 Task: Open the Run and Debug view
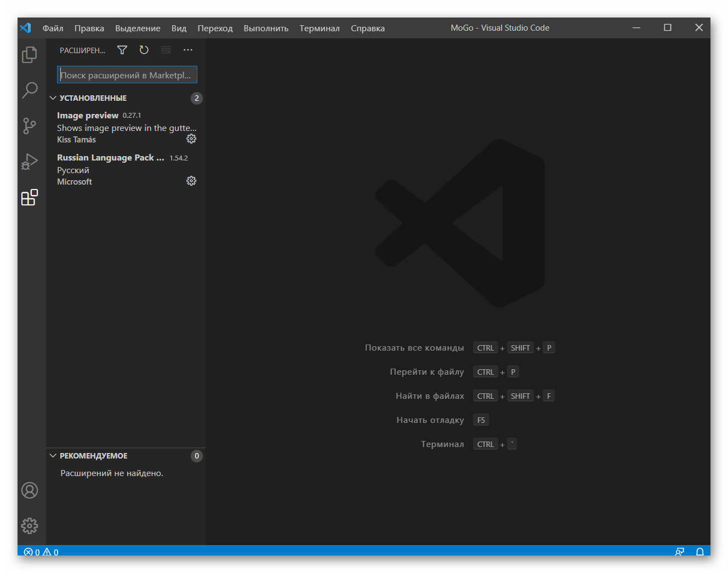30,162
